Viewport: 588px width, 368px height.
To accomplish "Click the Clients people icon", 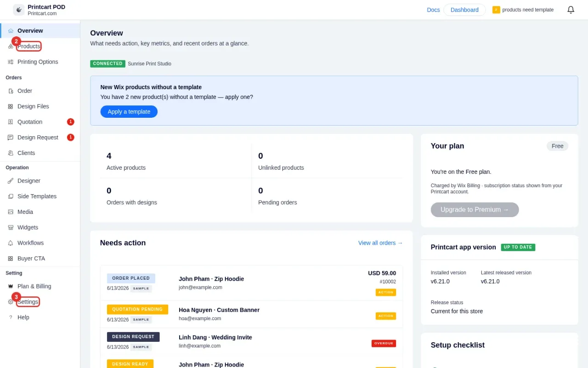I will pos(11,153).
